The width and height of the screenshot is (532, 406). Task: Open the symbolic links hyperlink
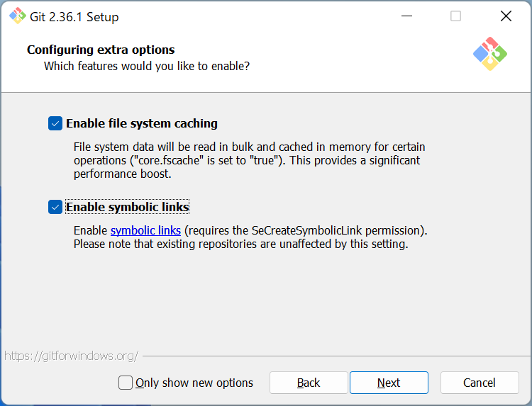pyautogui.click(x=145, y=230)
